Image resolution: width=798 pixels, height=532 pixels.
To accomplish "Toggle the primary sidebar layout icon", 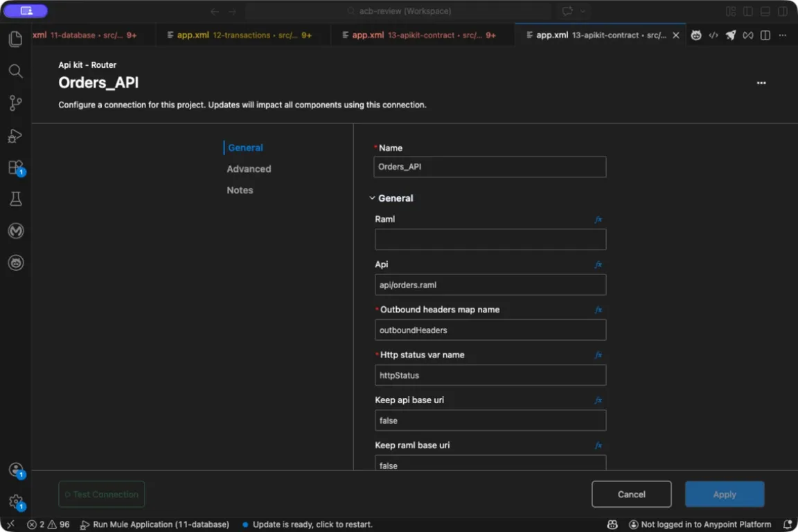I will (747, 11).
